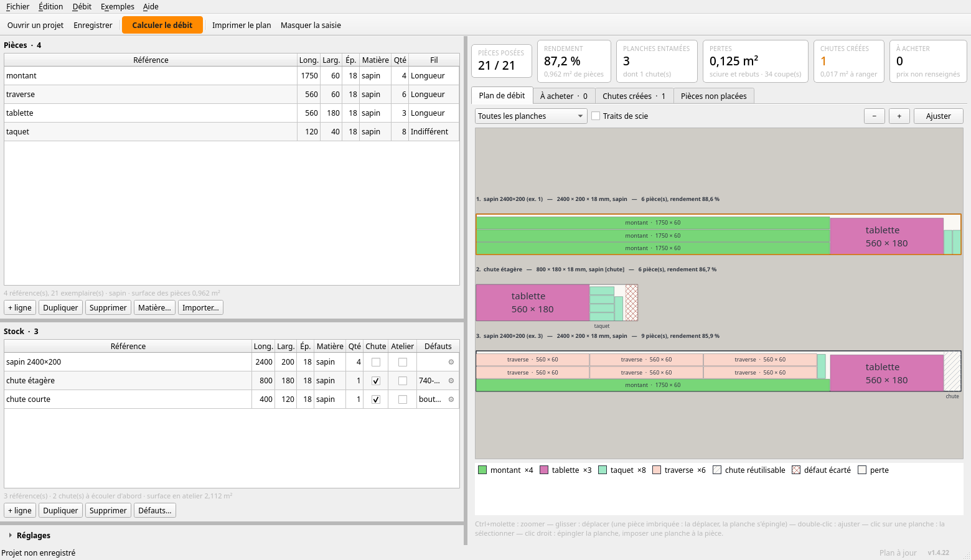Viewport: 971px width, 560px height.
Task: Uncheck Chute for chute étagère
Action: click(376, 381)
